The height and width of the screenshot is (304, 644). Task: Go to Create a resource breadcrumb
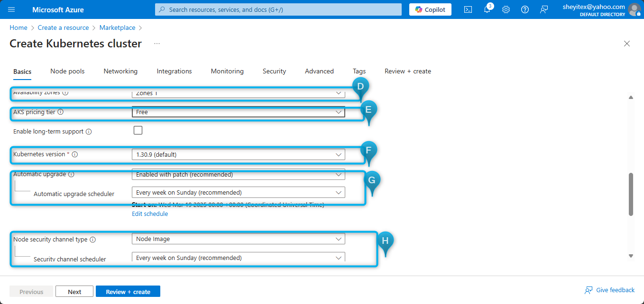(x=64, y=27)
